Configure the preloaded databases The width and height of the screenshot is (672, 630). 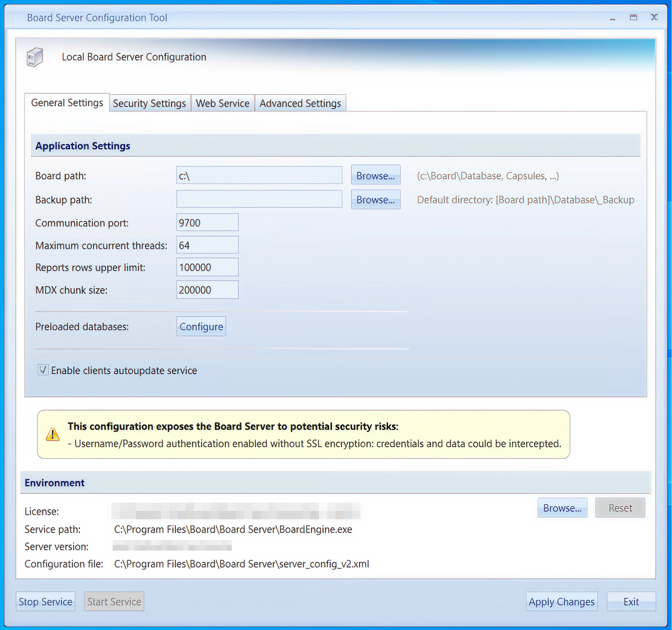click(x=201, y=326)
